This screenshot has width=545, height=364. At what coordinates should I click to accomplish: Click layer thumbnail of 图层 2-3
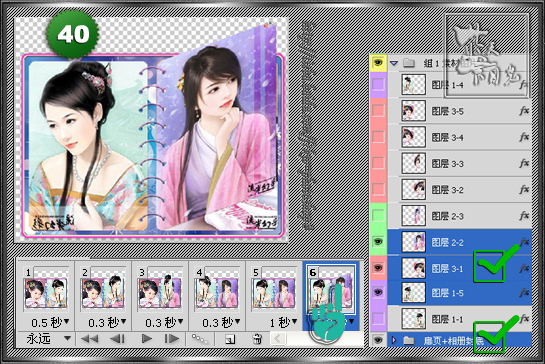pyautogui.click(x=414, y=216)
